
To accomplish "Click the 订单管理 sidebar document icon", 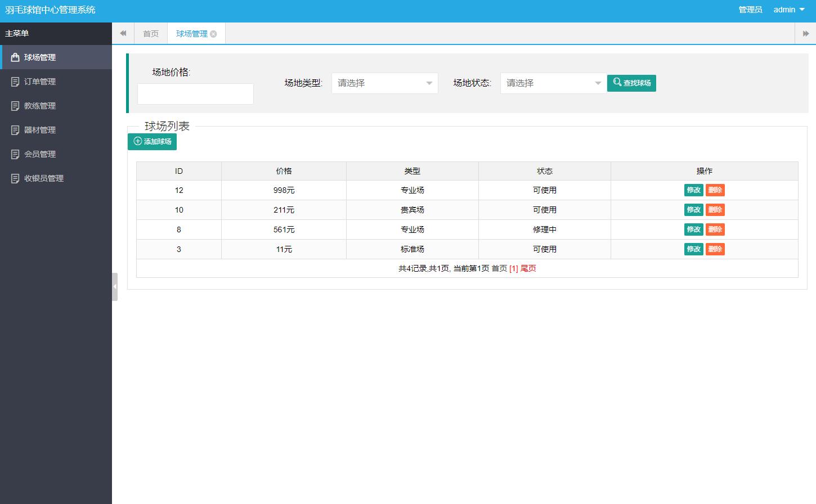I will point(15,82).
